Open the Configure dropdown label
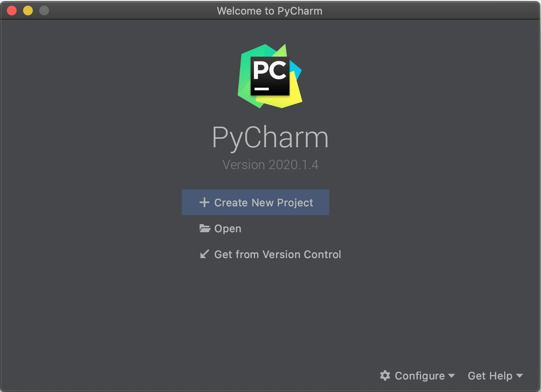The height and width of the screenshot is (392, 541). click(x=420, y=376)
